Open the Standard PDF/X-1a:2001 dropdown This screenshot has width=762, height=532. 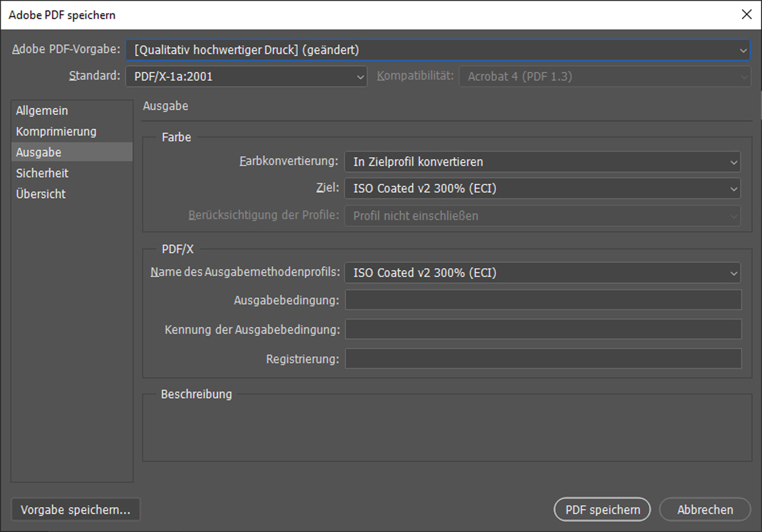(x=246, y=76)
